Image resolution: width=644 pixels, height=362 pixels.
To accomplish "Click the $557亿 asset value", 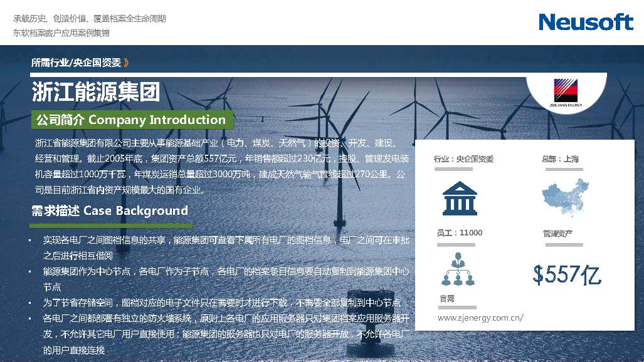I will (x=567, y=274).
